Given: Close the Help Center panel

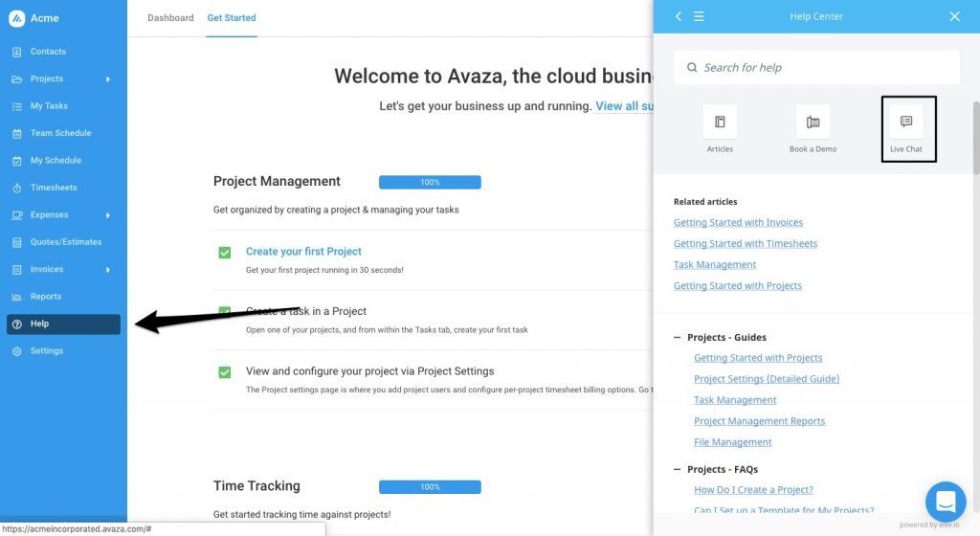Looking at the screenshot, I should pyautogui.click(x=954, y=16).
